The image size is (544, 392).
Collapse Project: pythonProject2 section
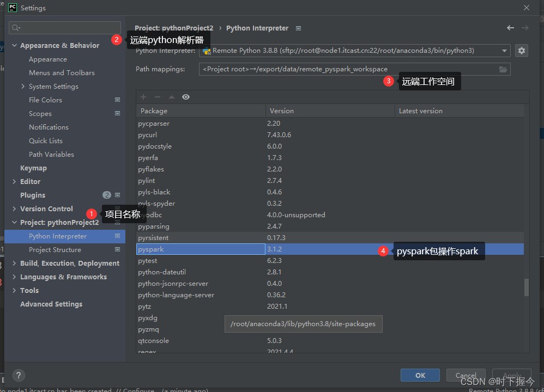[x=14, y=223]
